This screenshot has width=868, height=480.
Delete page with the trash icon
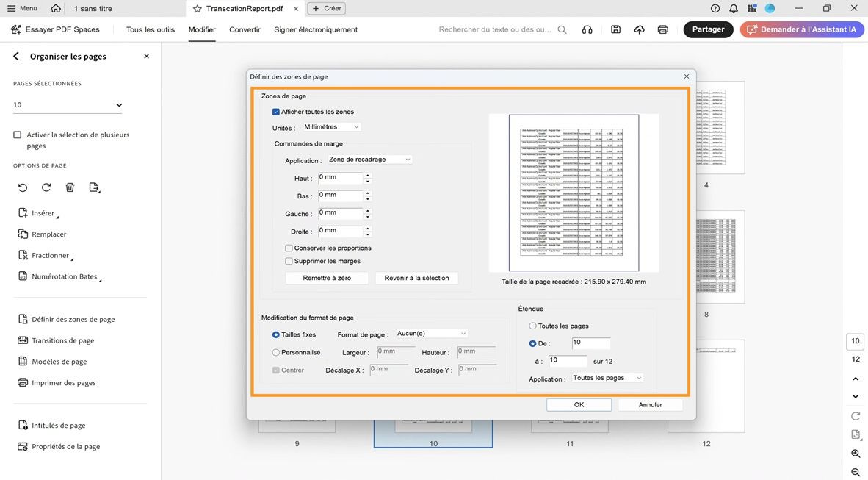(x=70, y=187)
